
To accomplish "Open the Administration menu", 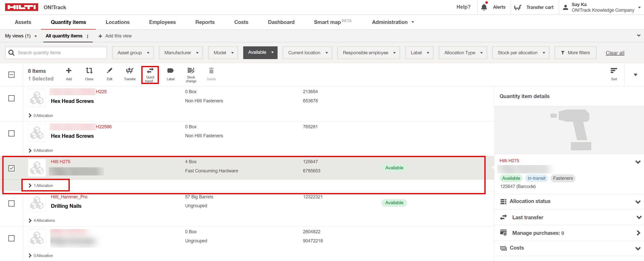I will (x=393, y=22).
